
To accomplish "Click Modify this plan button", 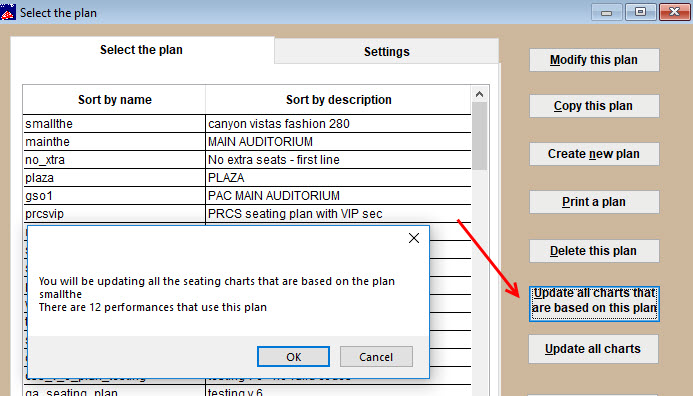I will pyautogui.click(x=594, y=60).
